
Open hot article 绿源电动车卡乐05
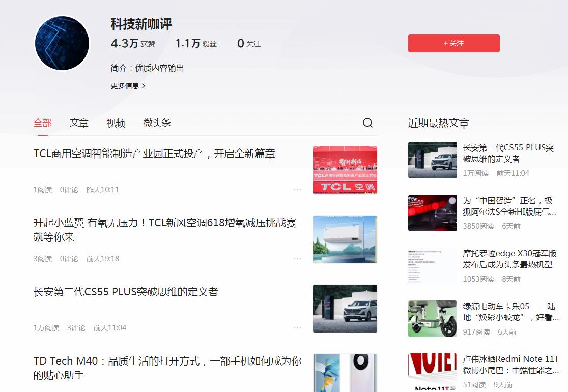(x=511, y=312)
